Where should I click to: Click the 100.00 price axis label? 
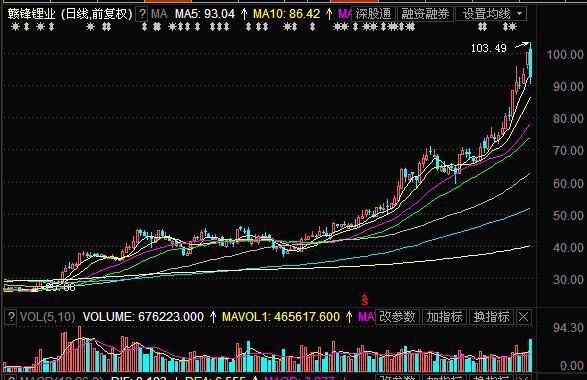(565, 55)
